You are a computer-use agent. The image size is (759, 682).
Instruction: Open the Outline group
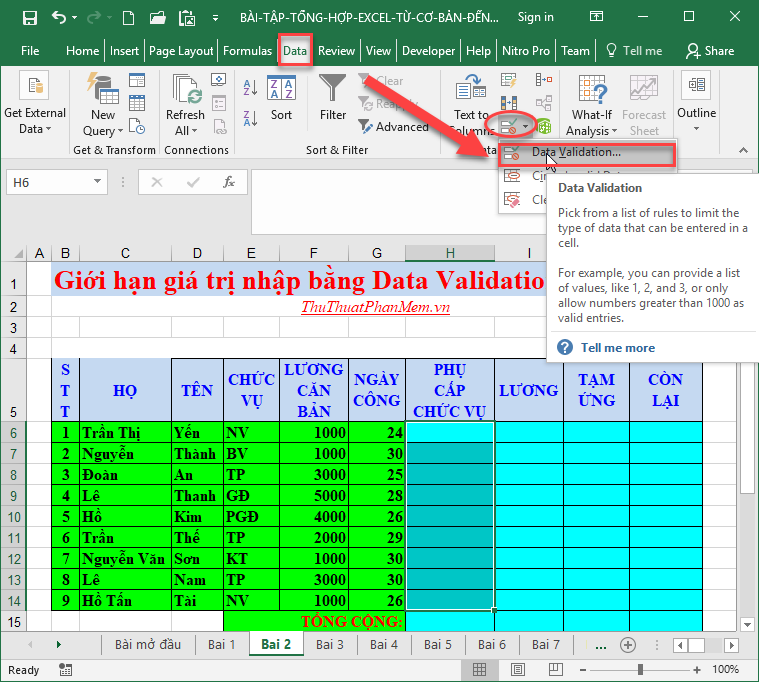(696, 102)
